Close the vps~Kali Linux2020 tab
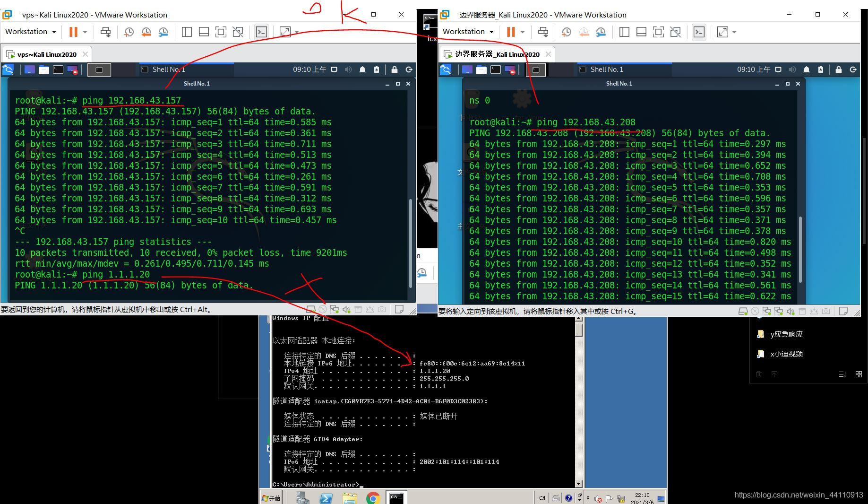 coord(85,54)
